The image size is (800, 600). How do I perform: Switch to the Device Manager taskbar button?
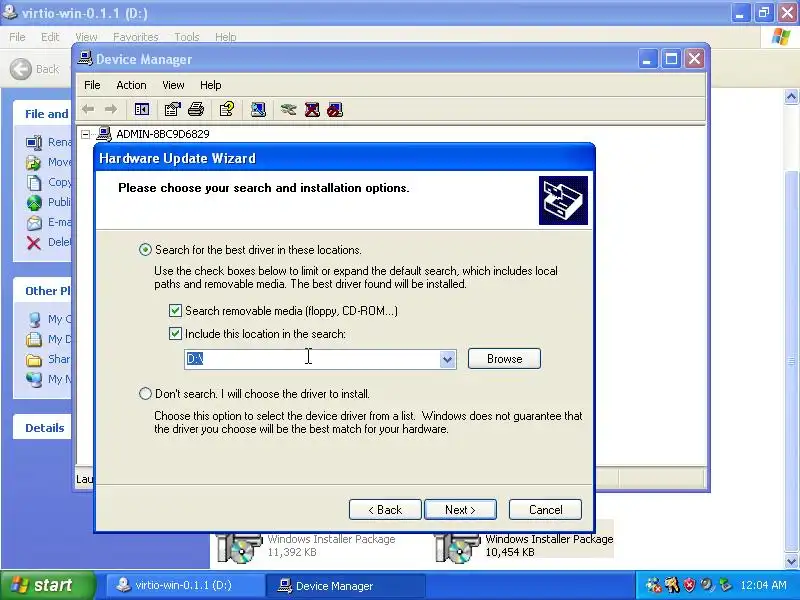coord(345,585)
